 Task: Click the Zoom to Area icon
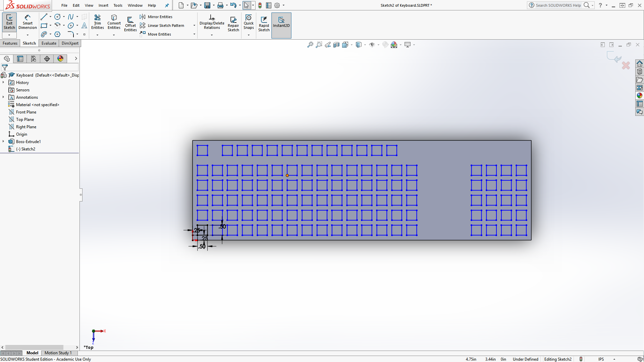319,45
